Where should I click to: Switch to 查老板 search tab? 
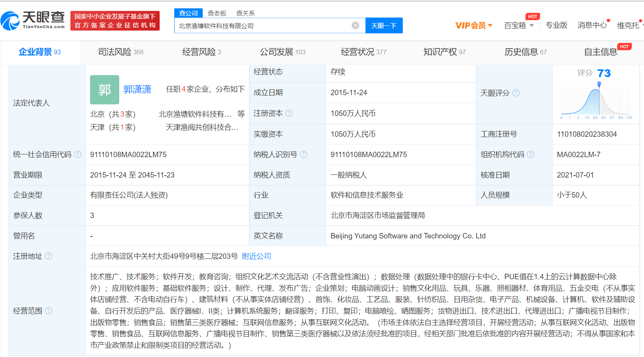pos(217,13)
